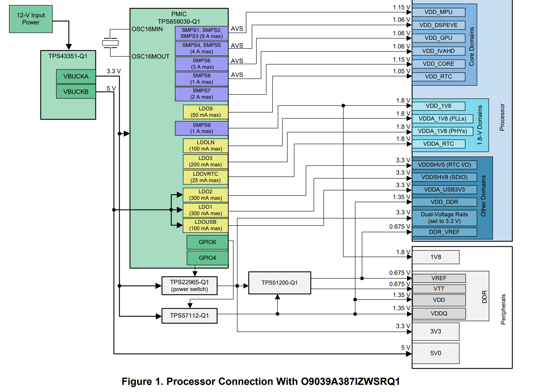Viewport: 537px width, 392px height.
Task: Select the 3V3 peripheral box
Action: point(436,332)
